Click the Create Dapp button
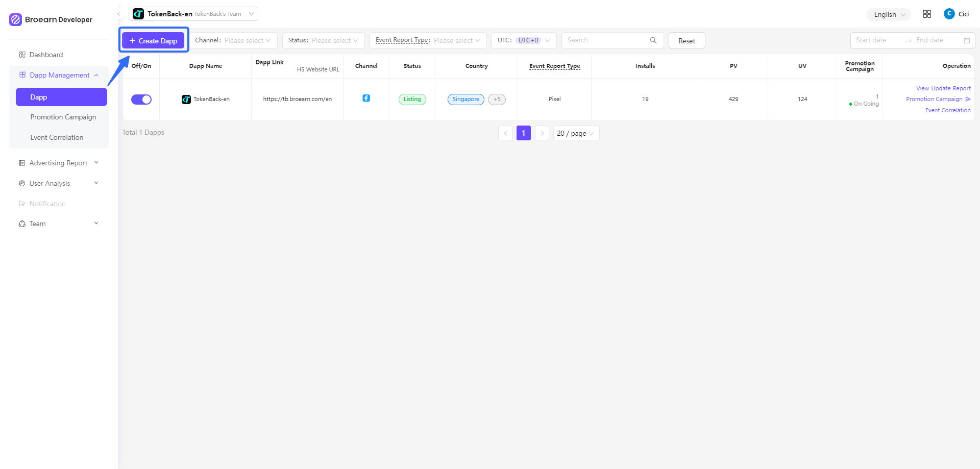 pyautogui.click(x=153, y=41)
